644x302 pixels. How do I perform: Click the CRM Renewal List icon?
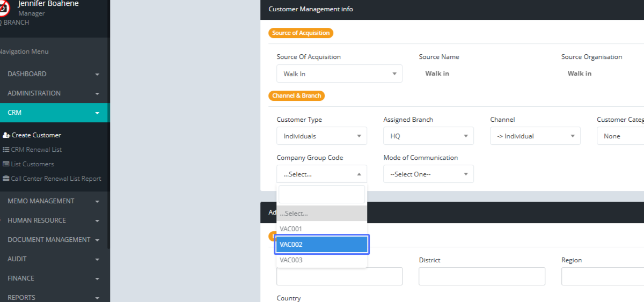6,150
